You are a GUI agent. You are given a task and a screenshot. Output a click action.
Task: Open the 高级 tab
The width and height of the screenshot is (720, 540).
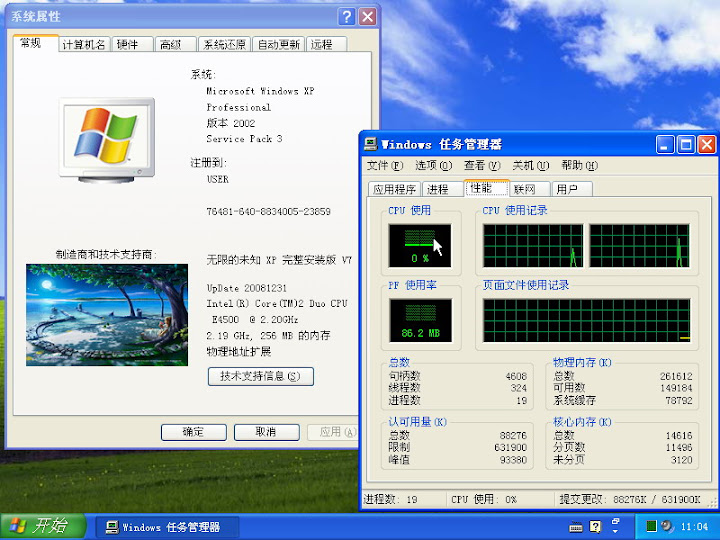(175, 45)
